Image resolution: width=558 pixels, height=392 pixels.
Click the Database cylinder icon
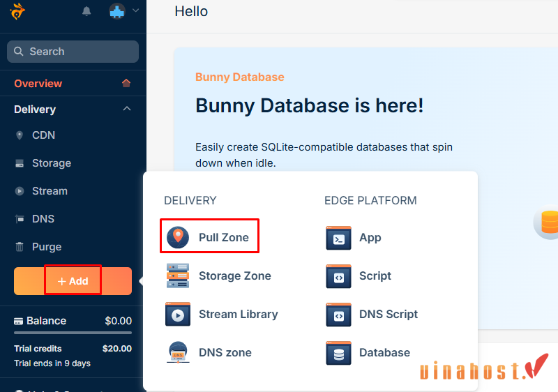coord(338,353)
